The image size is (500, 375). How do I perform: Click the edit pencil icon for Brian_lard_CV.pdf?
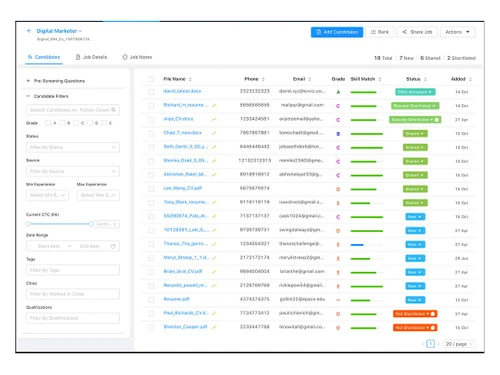coord(214,272)
